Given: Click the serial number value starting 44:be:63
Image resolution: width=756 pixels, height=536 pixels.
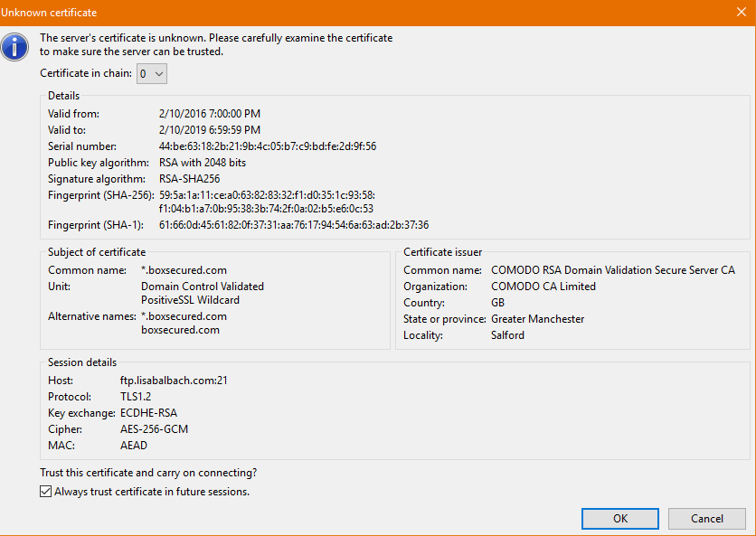Looking at the screenshot, I should click(x=268, y=146).
